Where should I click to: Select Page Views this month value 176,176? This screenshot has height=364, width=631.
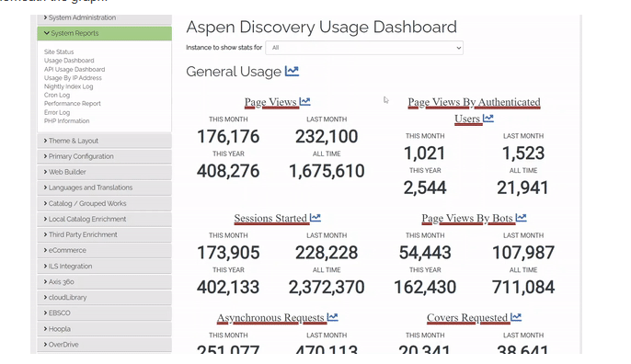tap(228, 137)
